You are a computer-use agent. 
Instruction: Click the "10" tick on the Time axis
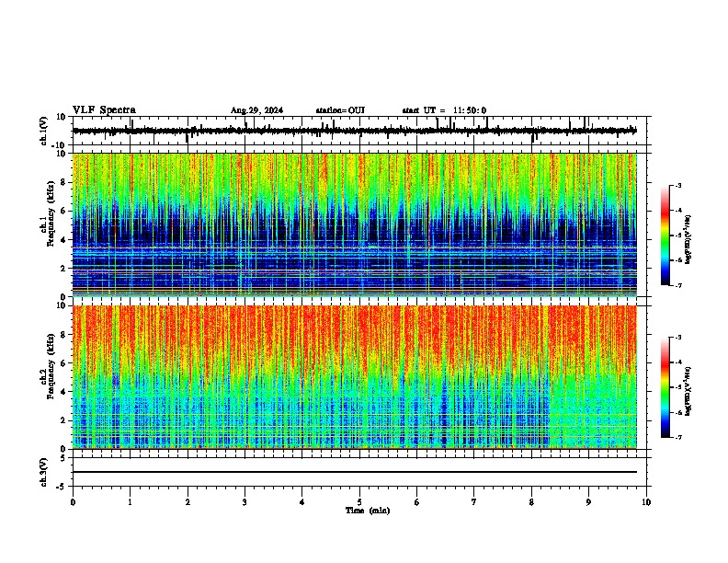click(x=646, y=502)
